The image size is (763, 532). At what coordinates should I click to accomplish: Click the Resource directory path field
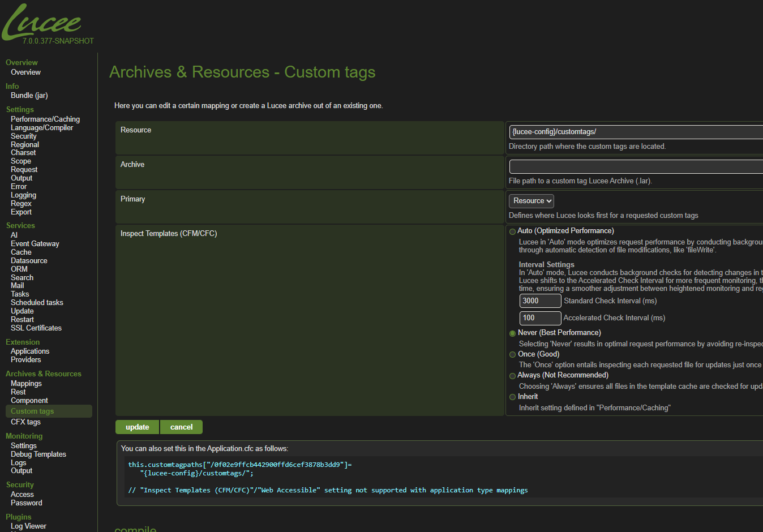click(635, 132)
